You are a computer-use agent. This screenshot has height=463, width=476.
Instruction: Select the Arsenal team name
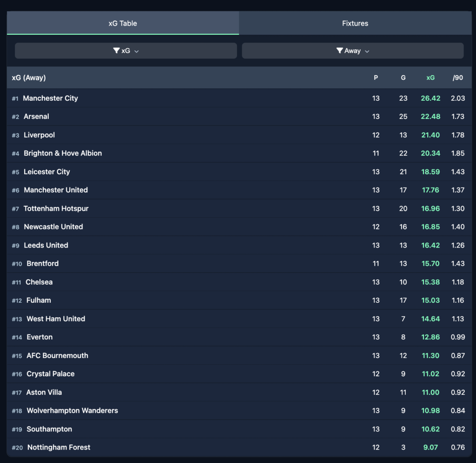tap(36, 117)
